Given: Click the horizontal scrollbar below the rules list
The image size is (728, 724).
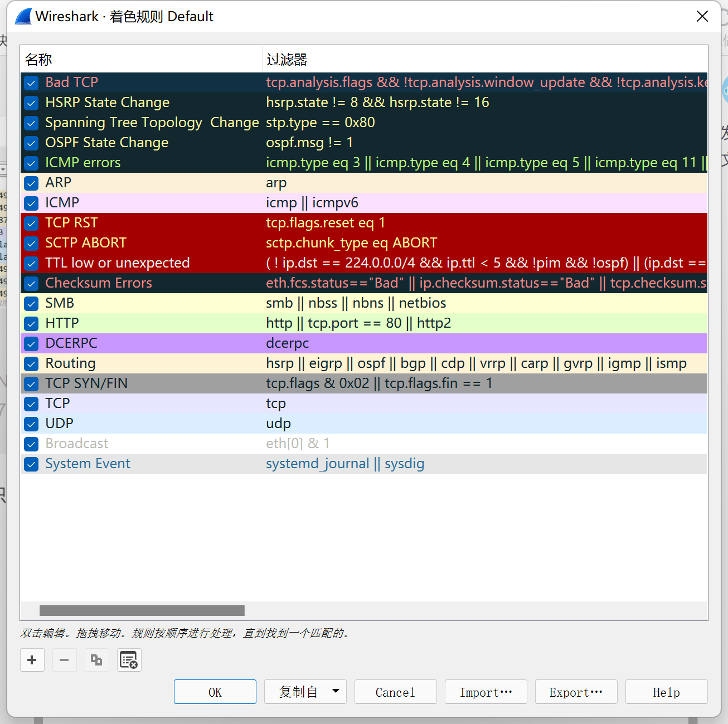Looking at the screenshot, I should [141, 610].
